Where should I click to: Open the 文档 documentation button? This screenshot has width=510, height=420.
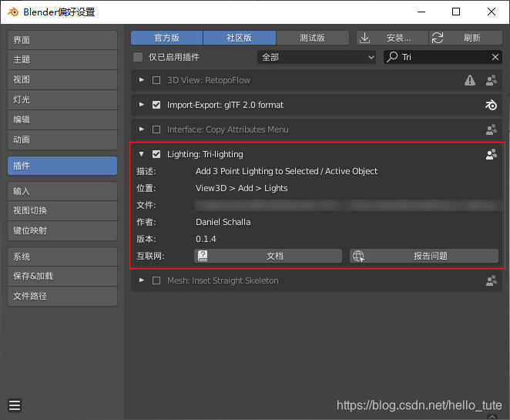[x=268, y=256]
